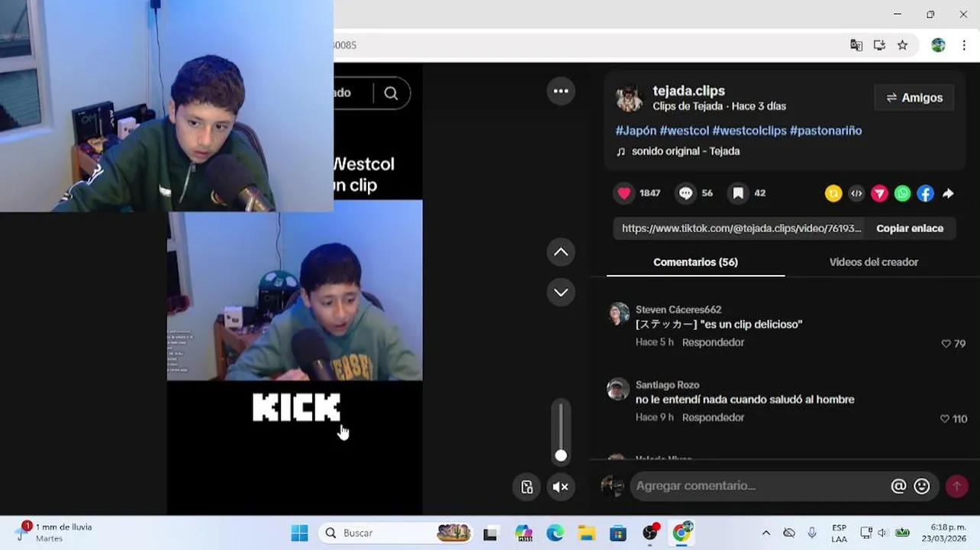Save the video with the bookmark icon
The height and width of the screenshot is (550, 980).
(738, 193)
